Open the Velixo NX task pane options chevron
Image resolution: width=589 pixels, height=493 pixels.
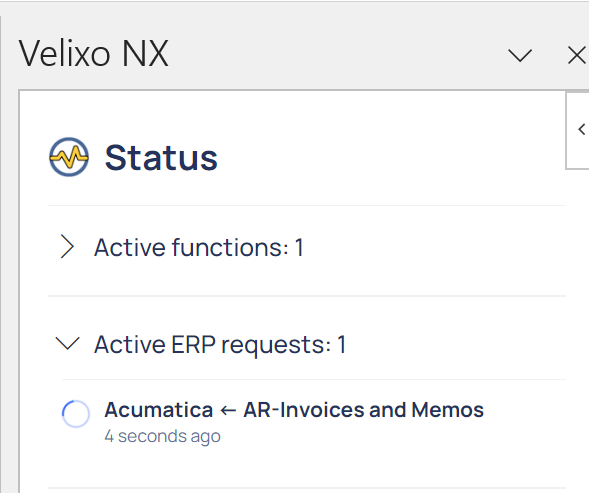pos(520,56)
